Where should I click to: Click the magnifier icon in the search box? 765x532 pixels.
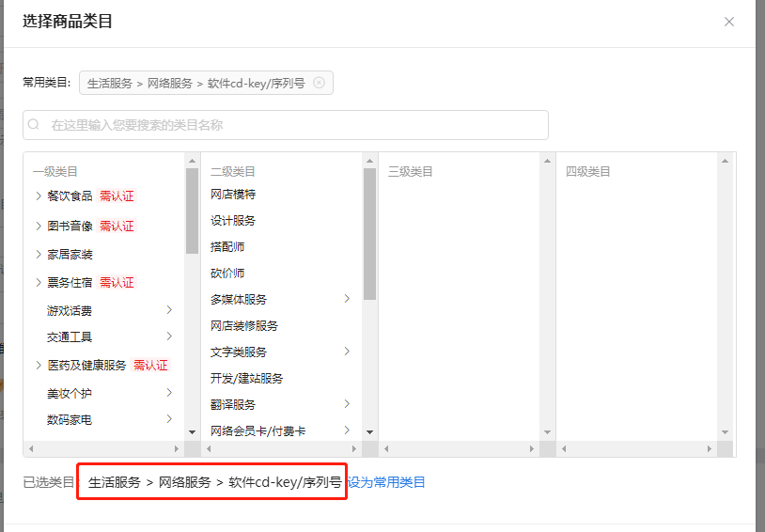tap(34, 124)
